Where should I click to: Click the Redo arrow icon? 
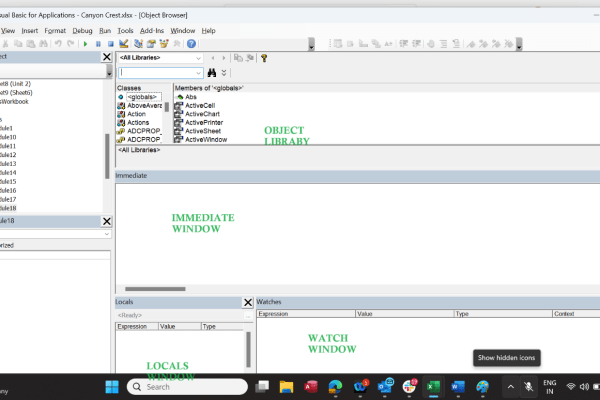coord(71,44)
